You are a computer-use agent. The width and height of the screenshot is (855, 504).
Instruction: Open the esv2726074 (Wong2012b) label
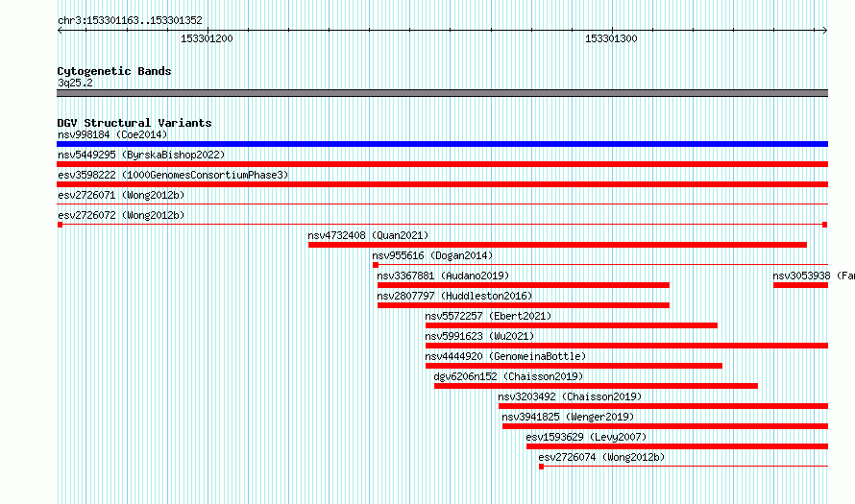coord(601,457)
